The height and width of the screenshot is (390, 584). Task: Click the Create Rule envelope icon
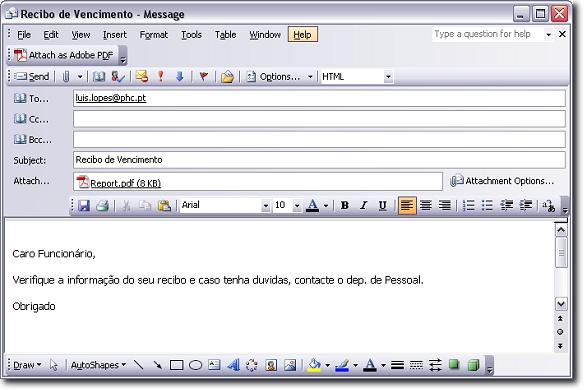tap(227, 77)
